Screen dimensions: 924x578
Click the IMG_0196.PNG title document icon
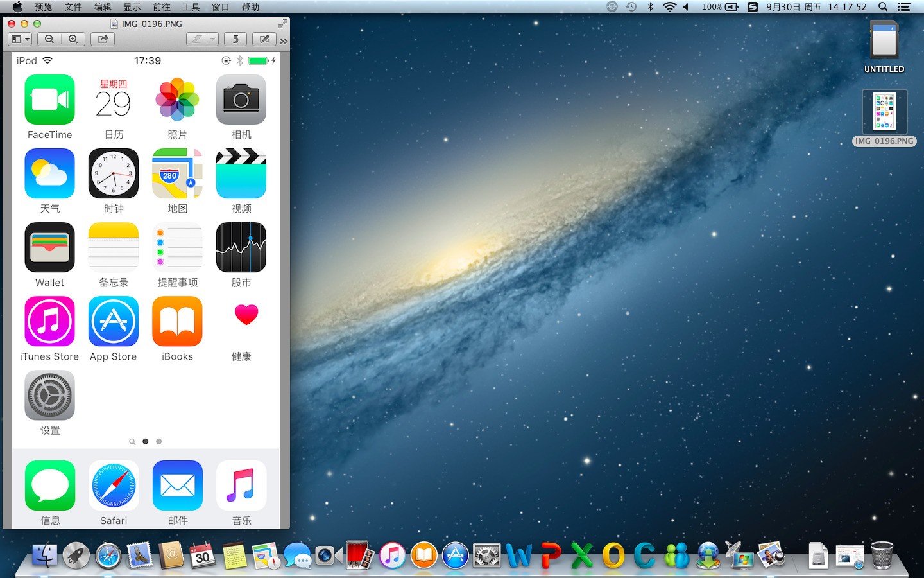(x=114, y=24)
